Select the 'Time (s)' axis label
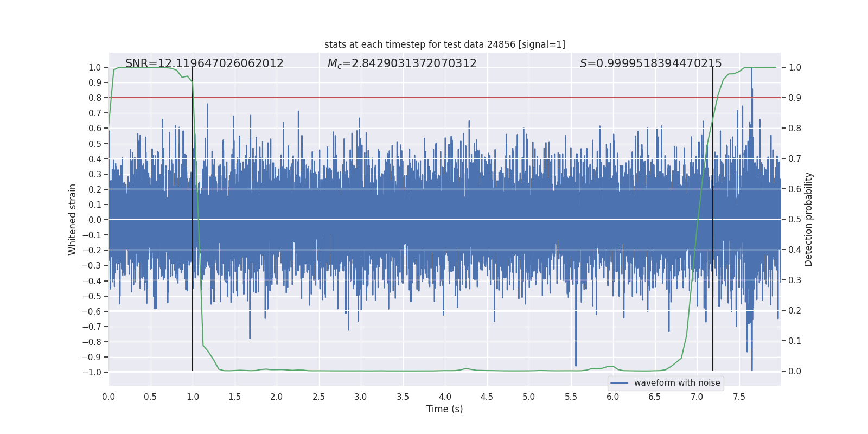868x434 pixels. pyautogui.click(x=445, y=409)
